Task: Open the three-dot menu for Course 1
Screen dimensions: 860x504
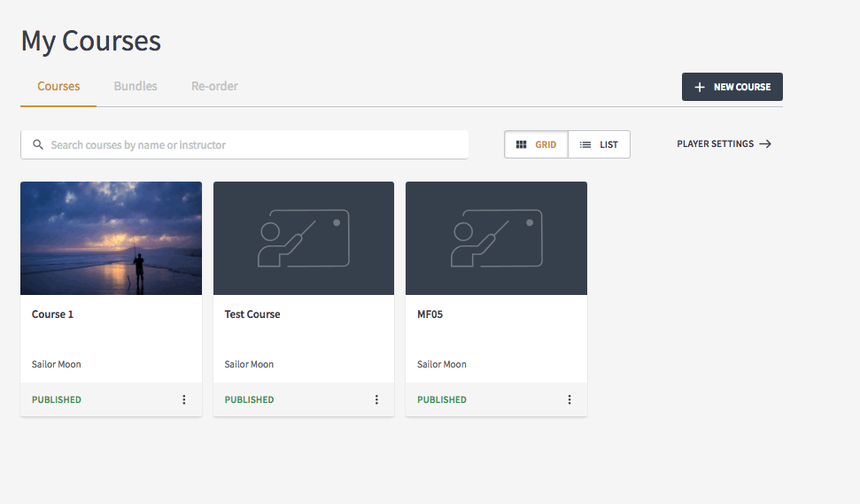Action: pos(183,399)
